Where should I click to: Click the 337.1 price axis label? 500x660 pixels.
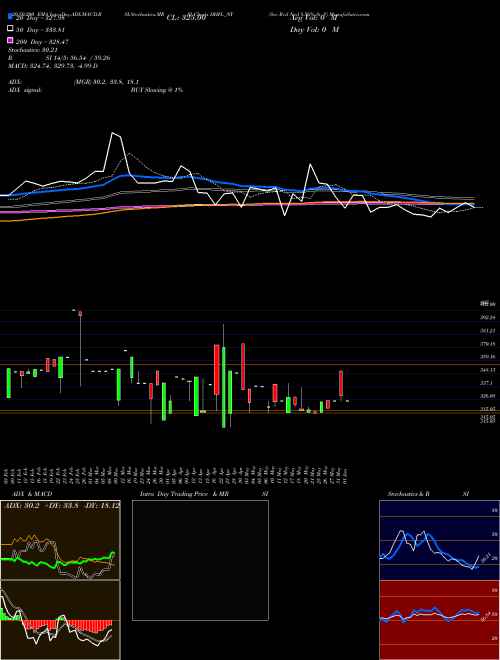486,383
